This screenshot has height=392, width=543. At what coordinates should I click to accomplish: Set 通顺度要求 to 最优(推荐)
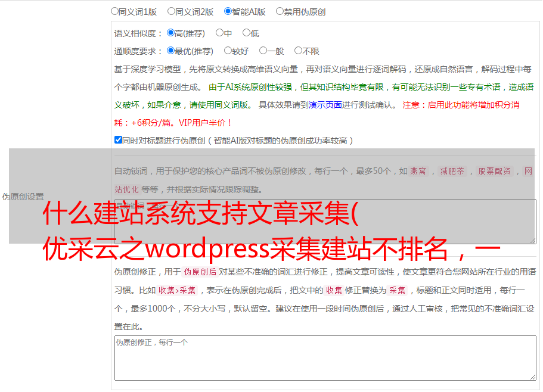170,51
